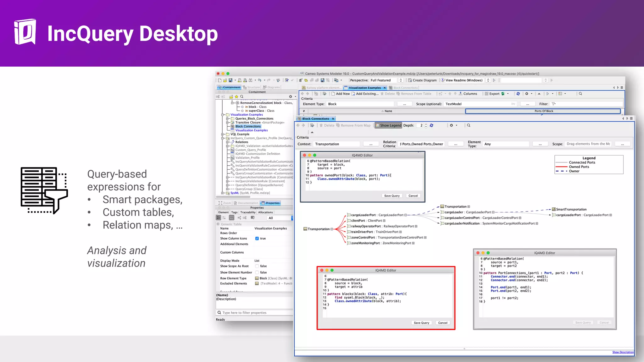Toggle the Properties description-area button beside sort
This screenshot has height=362, width=644.
[x=231, y=218]
